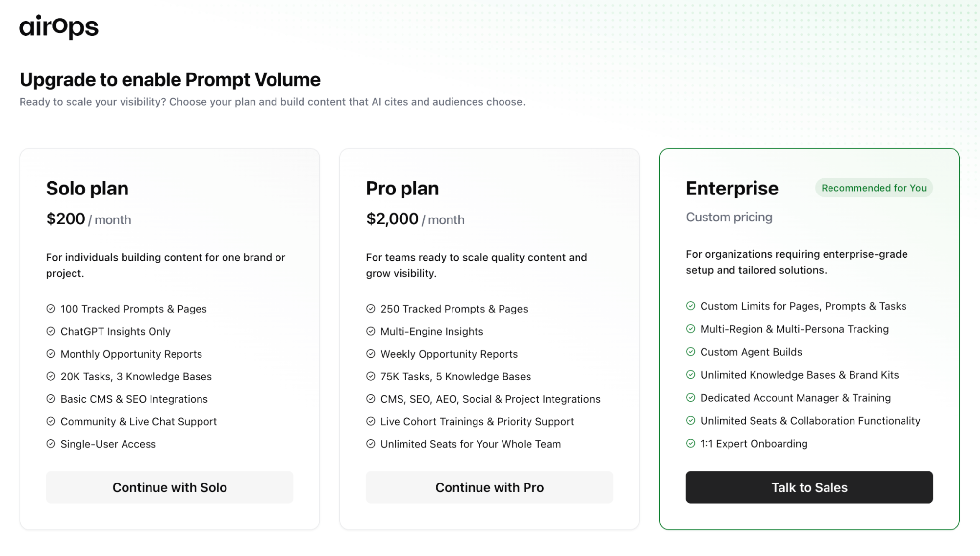Click the checkmark icon beside Single-User Access
980x556 pixels.
(50, 444)
